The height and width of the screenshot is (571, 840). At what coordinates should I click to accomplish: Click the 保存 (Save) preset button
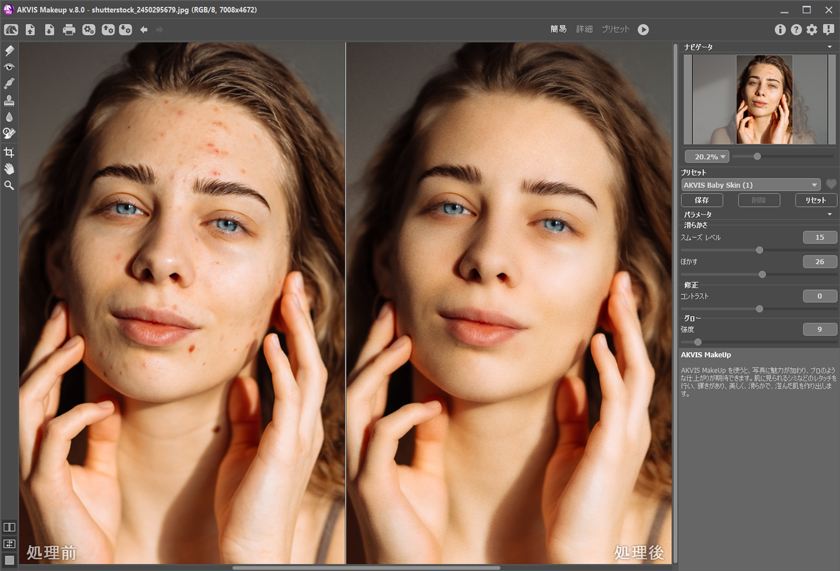(702, 200)
